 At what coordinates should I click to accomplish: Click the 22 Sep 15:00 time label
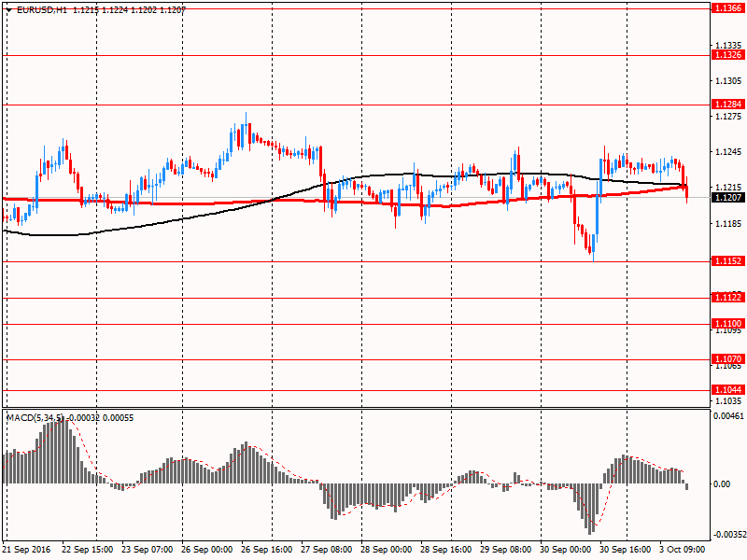88,550
